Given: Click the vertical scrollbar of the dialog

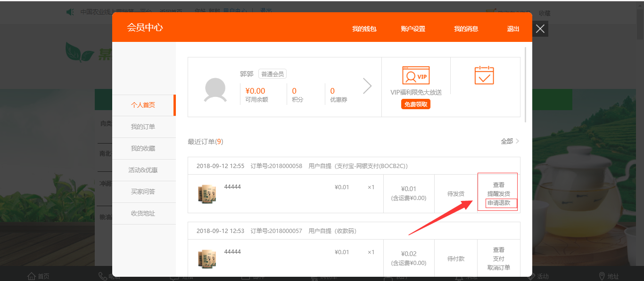Looking at the screenshot, I should pyautogui.click(x=526, y=85).
